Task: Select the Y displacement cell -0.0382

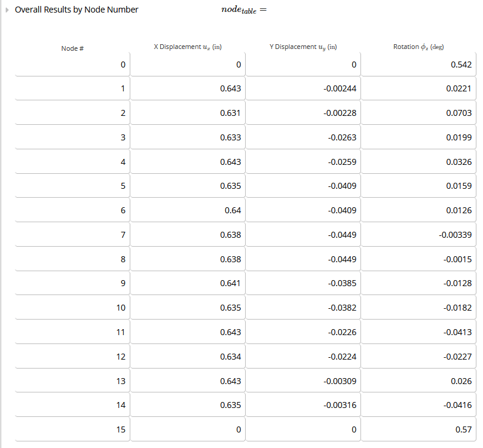Action: (x=303, y=308)
